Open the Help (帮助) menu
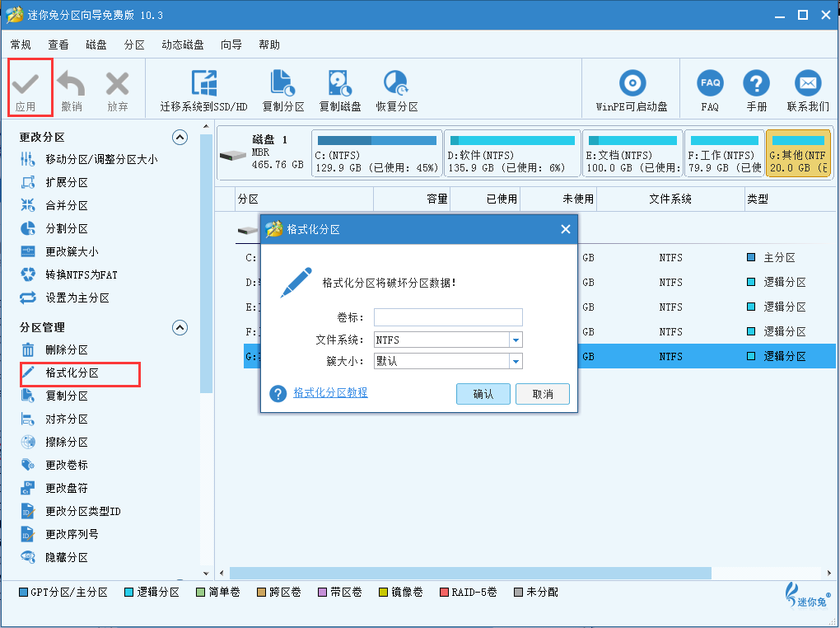The width and height of the screenshot is (840, 628). 269,45
